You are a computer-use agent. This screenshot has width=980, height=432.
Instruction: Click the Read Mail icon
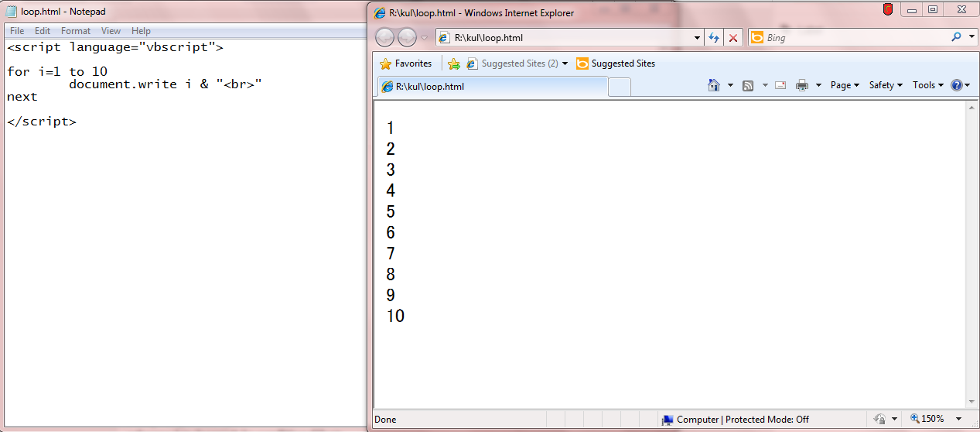(780, 85)
